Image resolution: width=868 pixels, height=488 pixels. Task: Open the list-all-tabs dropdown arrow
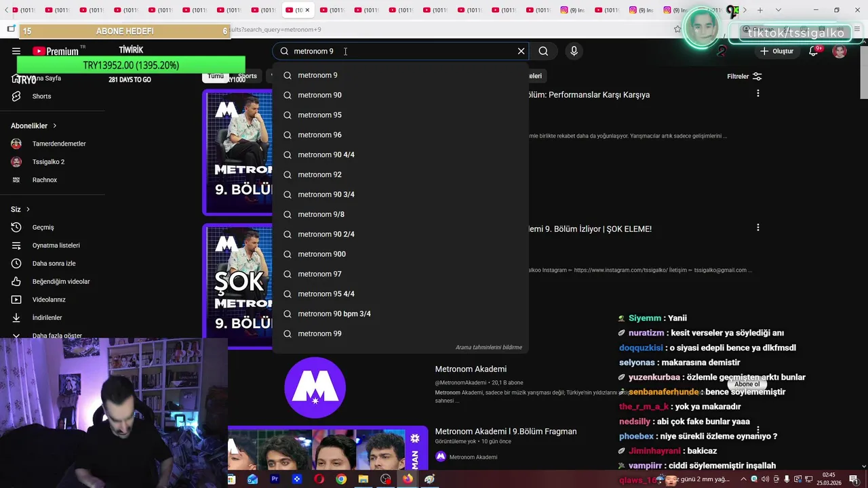click(778, 10)
